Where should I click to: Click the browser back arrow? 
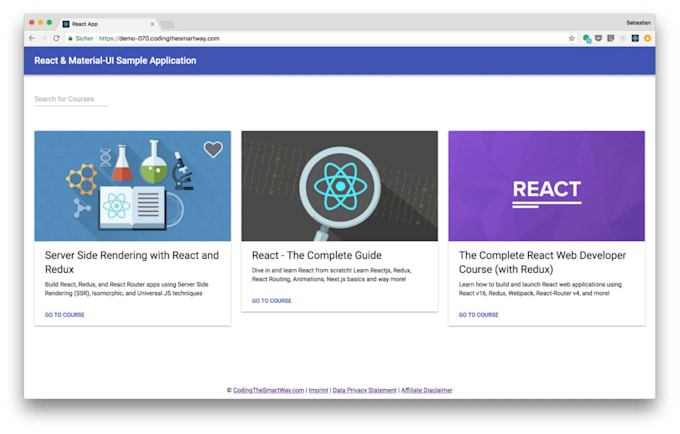(x=32, y=38)
